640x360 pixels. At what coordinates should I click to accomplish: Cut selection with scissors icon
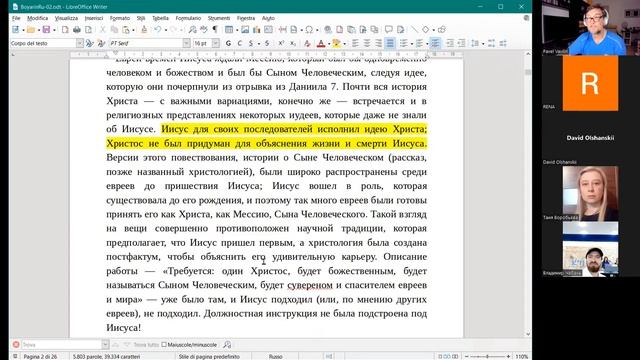[103, 30]
